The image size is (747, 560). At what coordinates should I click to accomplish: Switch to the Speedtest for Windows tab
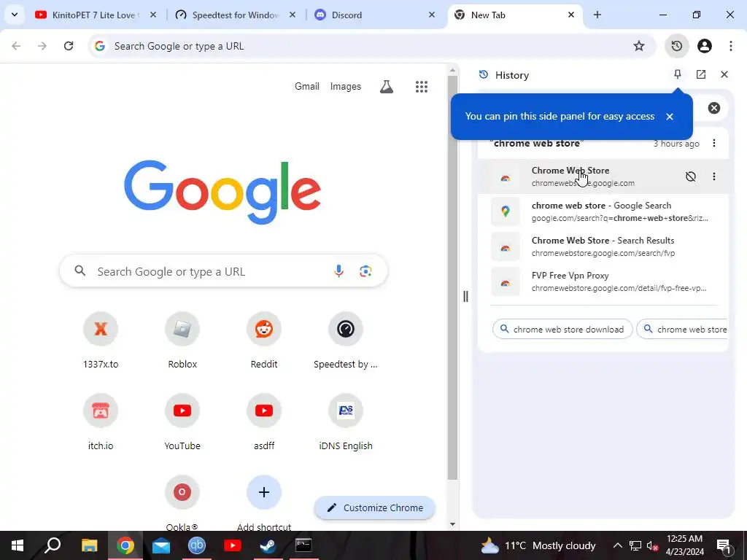(x=236, y=15)
